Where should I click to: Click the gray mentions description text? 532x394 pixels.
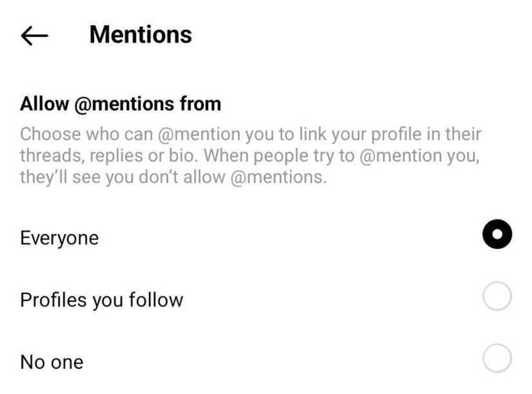pyautogui.click(x=250, y=156)
